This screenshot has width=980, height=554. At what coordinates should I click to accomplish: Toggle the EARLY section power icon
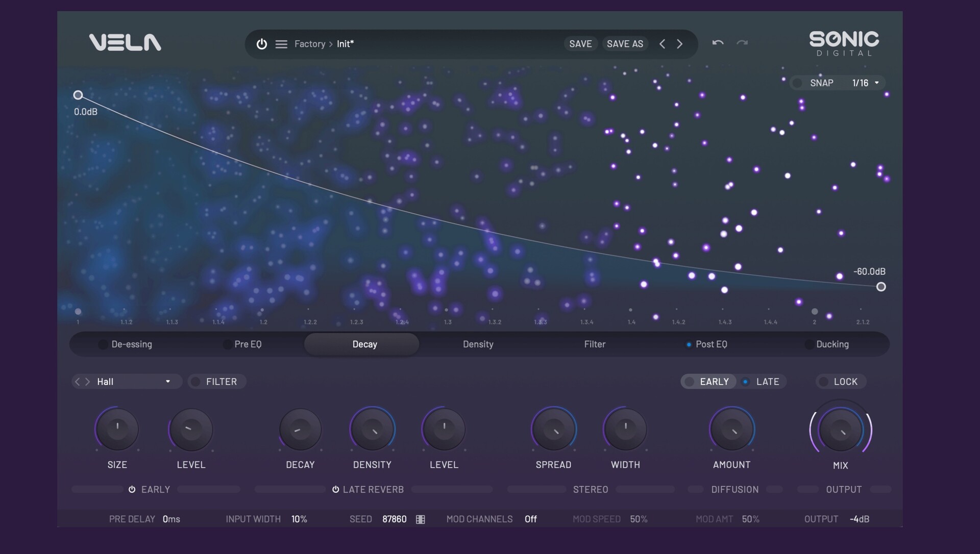132,489
